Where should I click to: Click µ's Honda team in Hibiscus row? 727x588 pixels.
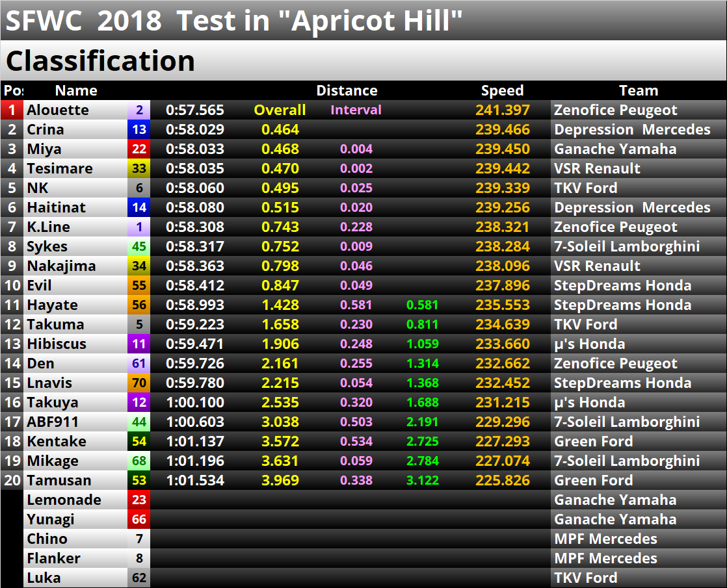tap(589, 344)
